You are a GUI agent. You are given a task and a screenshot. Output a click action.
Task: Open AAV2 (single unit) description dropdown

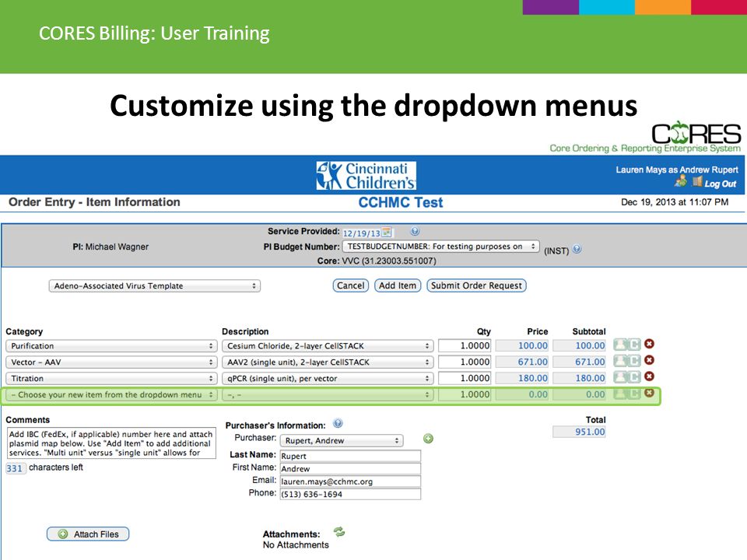[x=328, y=362]
